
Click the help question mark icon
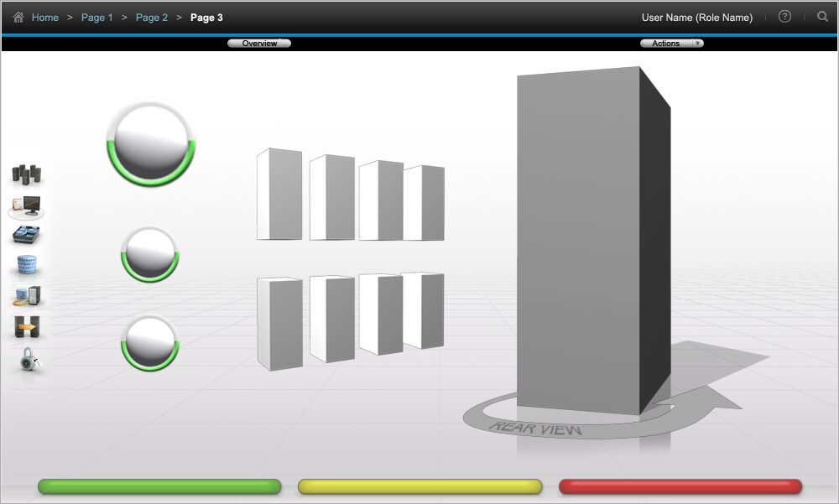point(784,17)
